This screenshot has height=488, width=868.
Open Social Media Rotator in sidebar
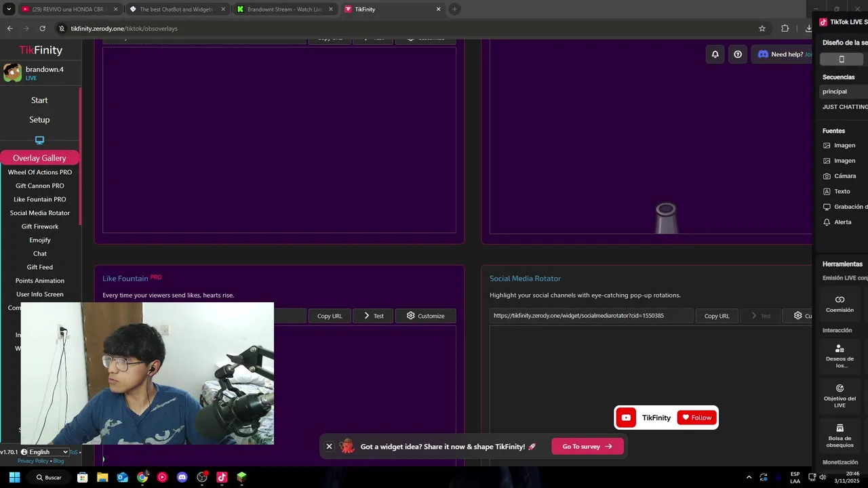click(40, 213)
